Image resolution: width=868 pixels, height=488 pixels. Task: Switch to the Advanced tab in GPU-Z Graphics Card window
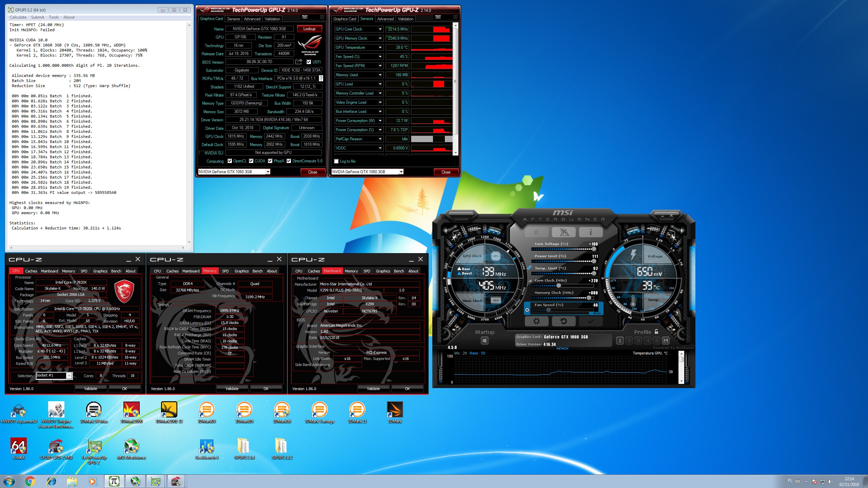252,19
